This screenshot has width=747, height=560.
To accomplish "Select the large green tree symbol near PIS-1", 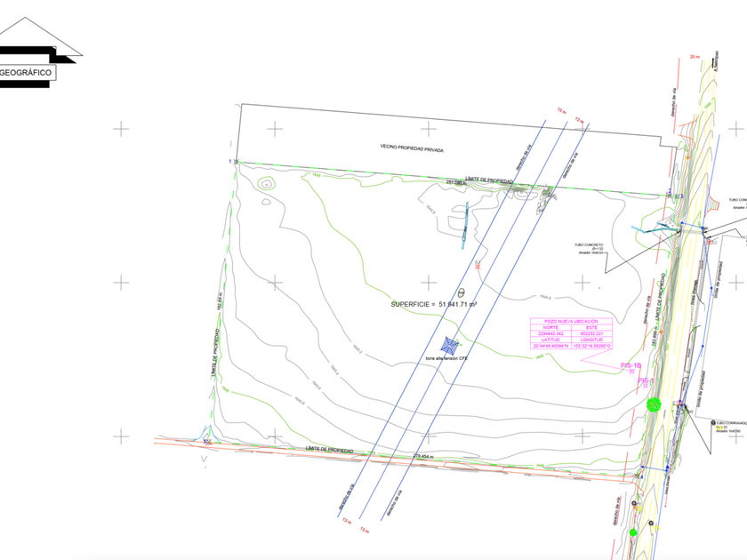I will [654, 404].
